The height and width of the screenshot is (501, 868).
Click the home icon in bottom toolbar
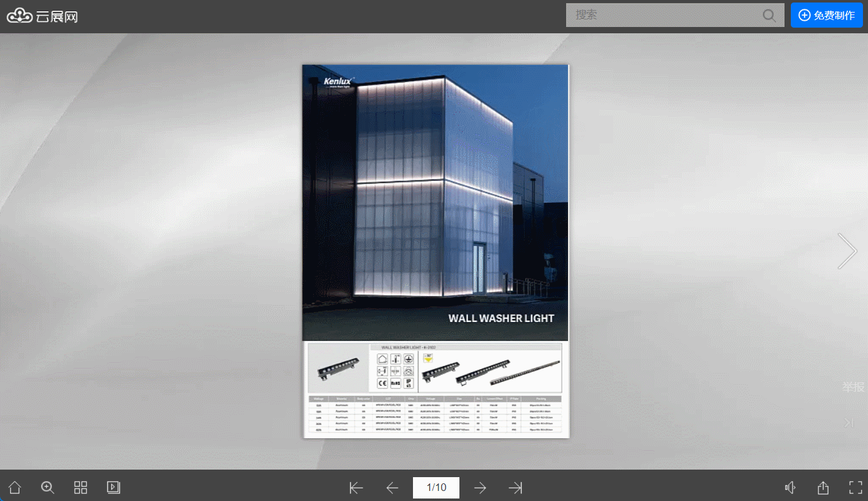tap(14, 487)
